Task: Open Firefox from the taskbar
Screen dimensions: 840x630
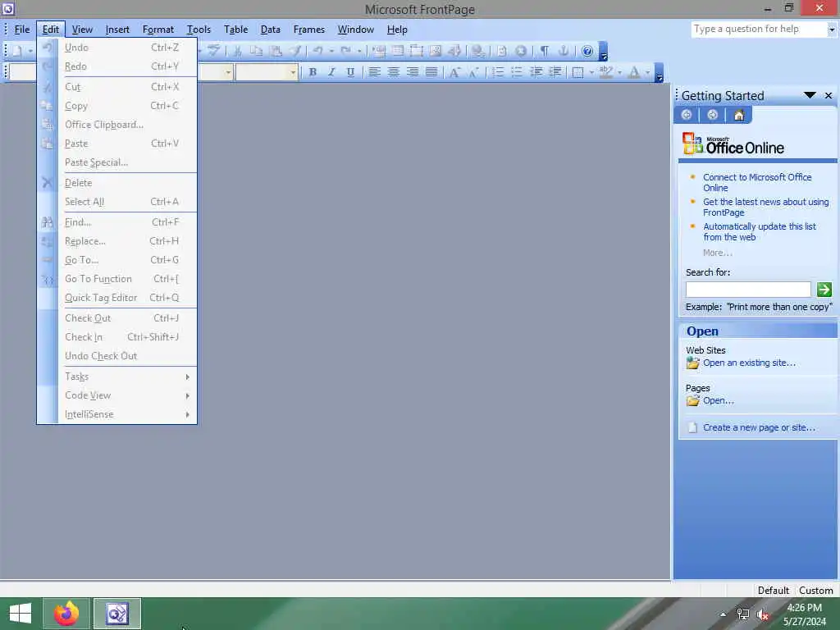Action: coord(66,614)
